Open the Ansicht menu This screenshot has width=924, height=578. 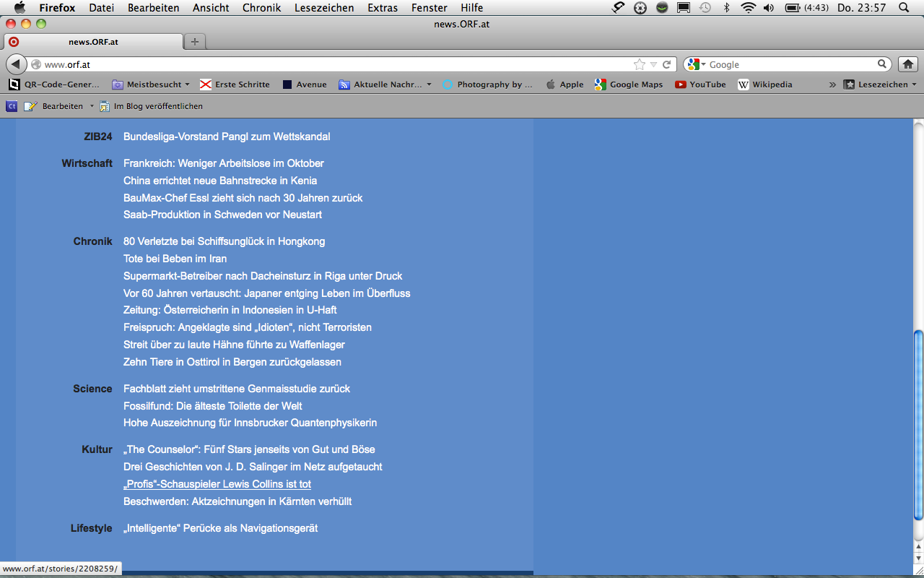pos(211,8)
